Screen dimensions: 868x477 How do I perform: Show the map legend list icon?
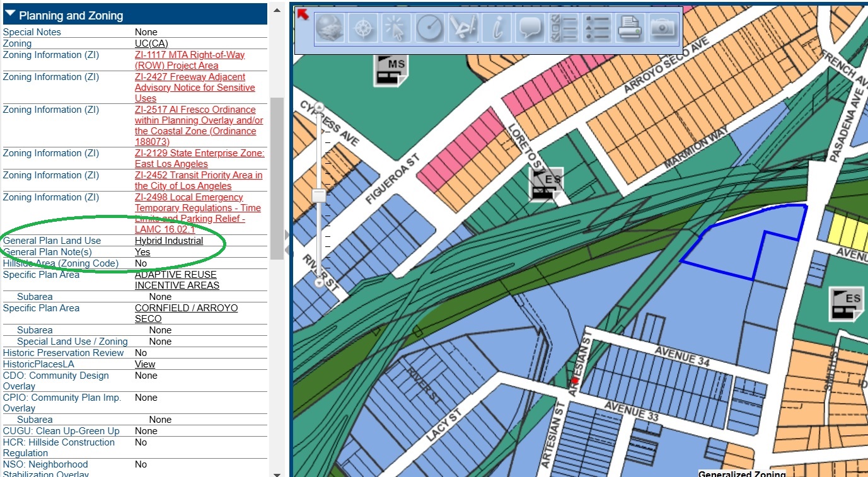[597, 28]
